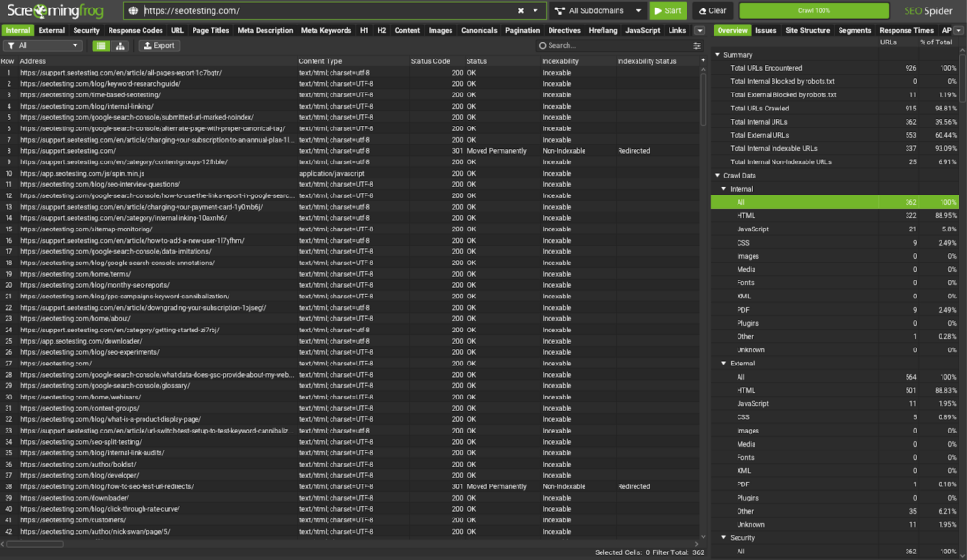Click the Crawl 100% progress bar
Viewport: 967px width, 560px height.
814,10
